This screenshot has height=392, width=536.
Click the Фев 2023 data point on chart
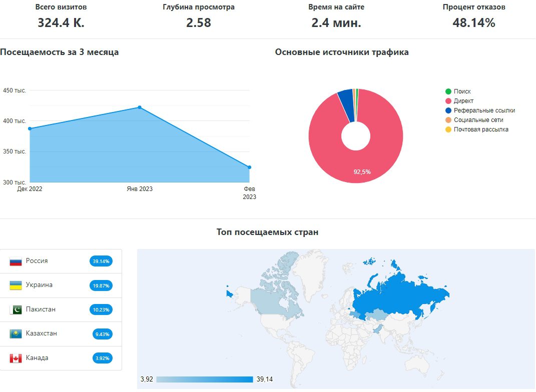click(x=249, y=167)
